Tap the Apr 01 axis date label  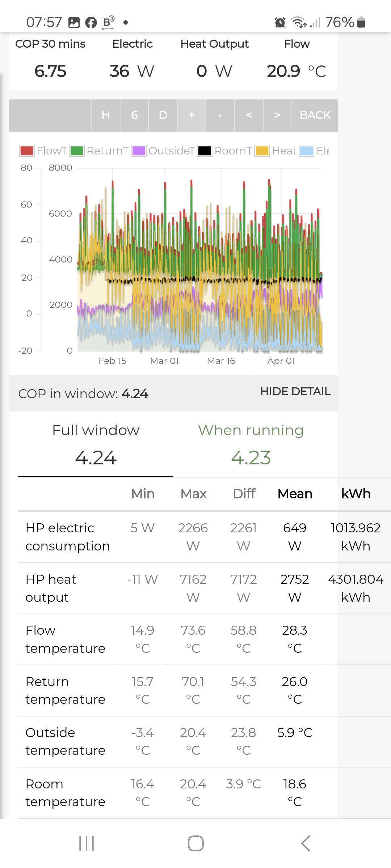[x=281, y=361]
